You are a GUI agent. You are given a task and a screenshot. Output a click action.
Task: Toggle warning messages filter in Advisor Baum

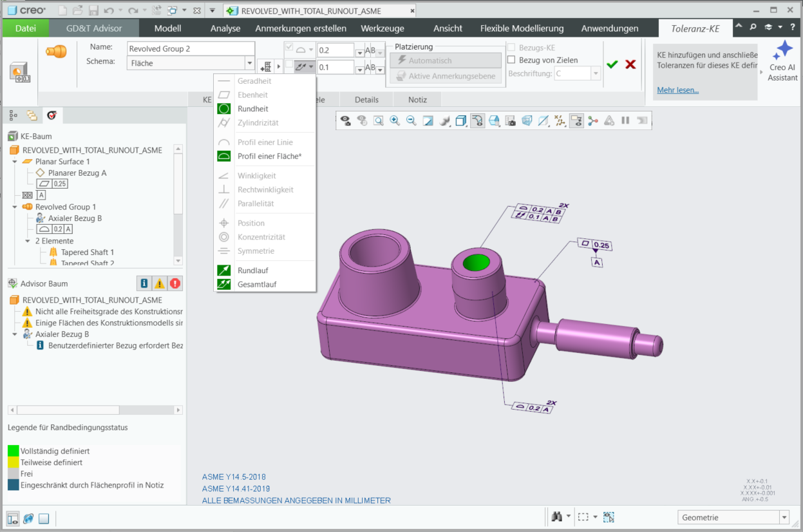[x=160, y=283]
